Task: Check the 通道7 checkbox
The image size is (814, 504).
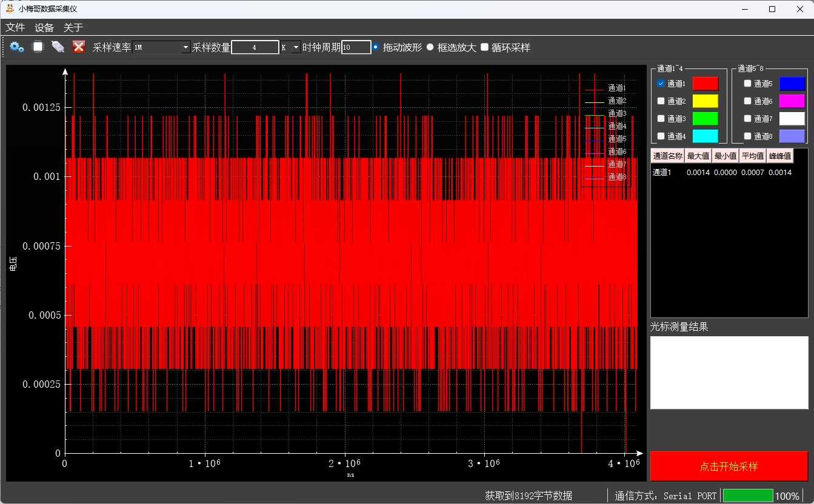Action: (x=748, y=119)
